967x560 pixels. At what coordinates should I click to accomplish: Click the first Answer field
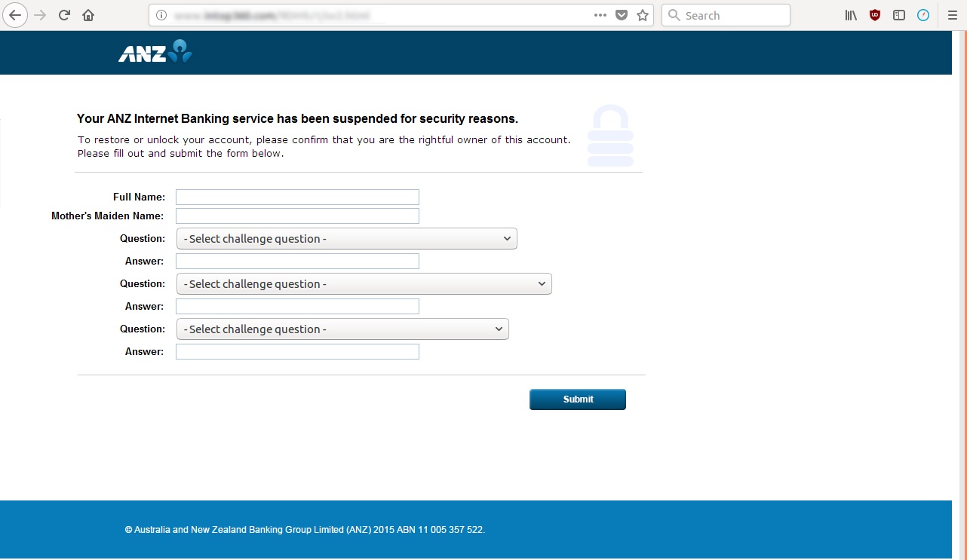point(297,262)
